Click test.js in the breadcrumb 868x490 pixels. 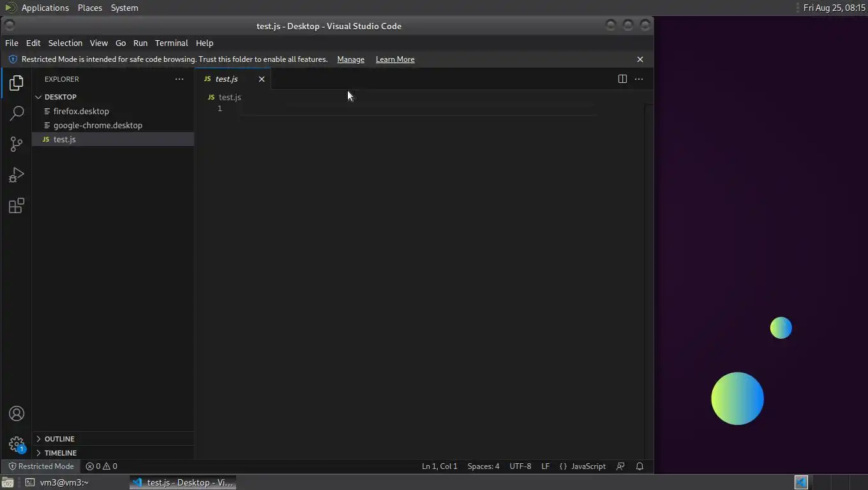pos(230,97)
